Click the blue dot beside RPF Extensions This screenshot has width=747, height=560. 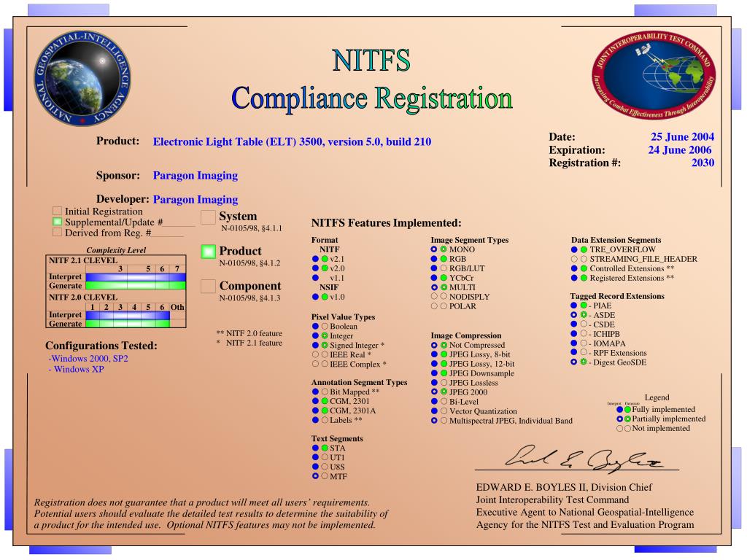(x=574, y=352)
